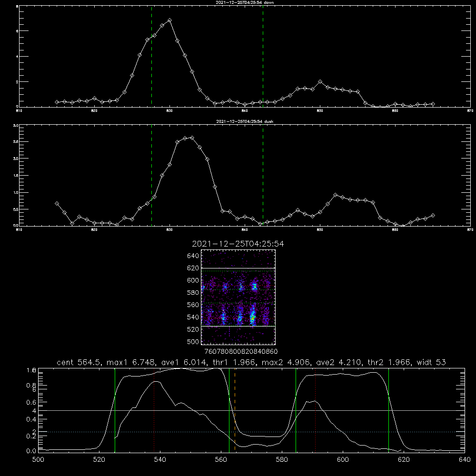Screen dimensions: 476x476
Task: Click the dusk plot y-axis label 1.0
Action: pos(16,192)
